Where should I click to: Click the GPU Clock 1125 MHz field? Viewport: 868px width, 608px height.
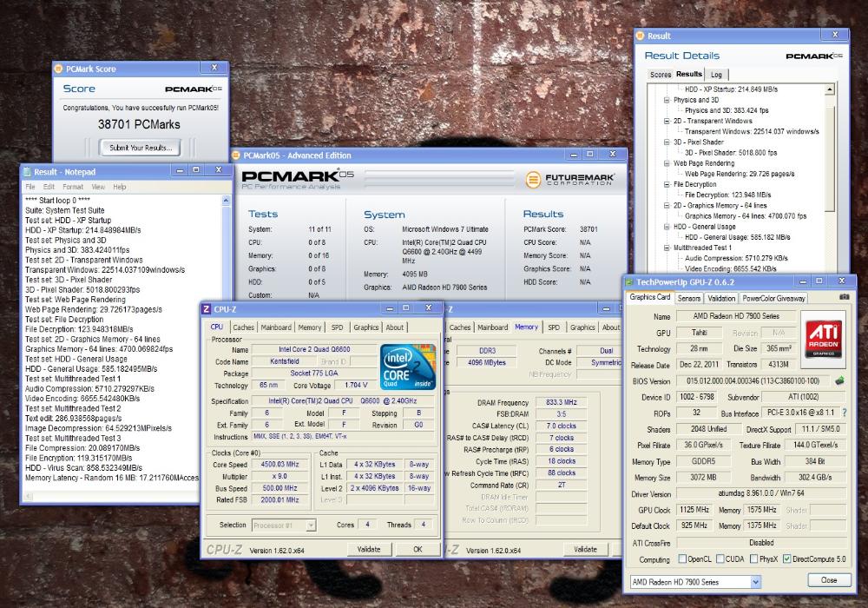(694, 510)
